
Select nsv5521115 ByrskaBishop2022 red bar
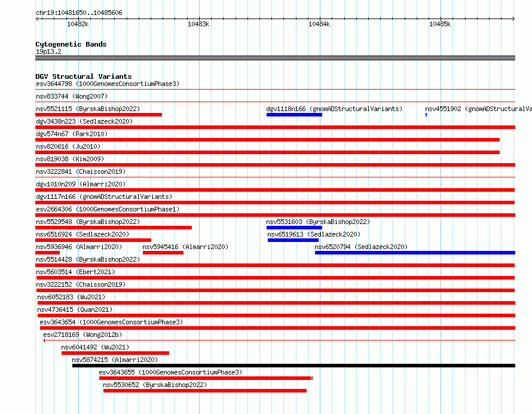(99, 115)
